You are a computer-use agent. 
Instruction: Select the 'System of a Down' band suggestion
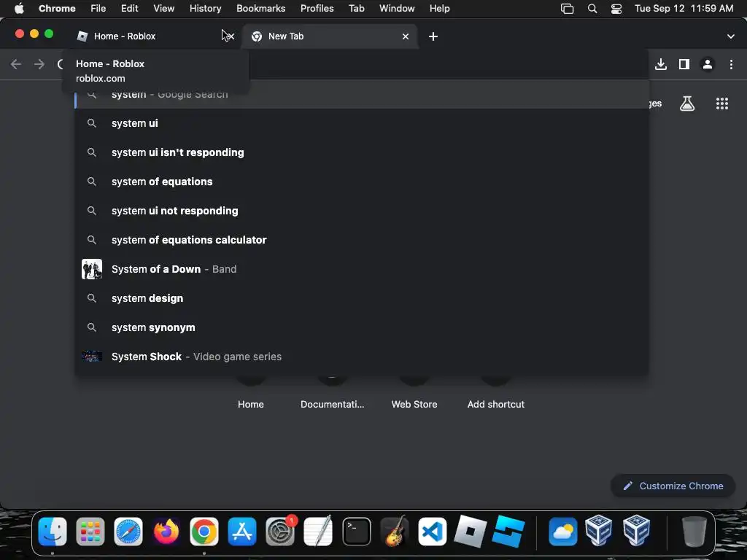point(362,269)
